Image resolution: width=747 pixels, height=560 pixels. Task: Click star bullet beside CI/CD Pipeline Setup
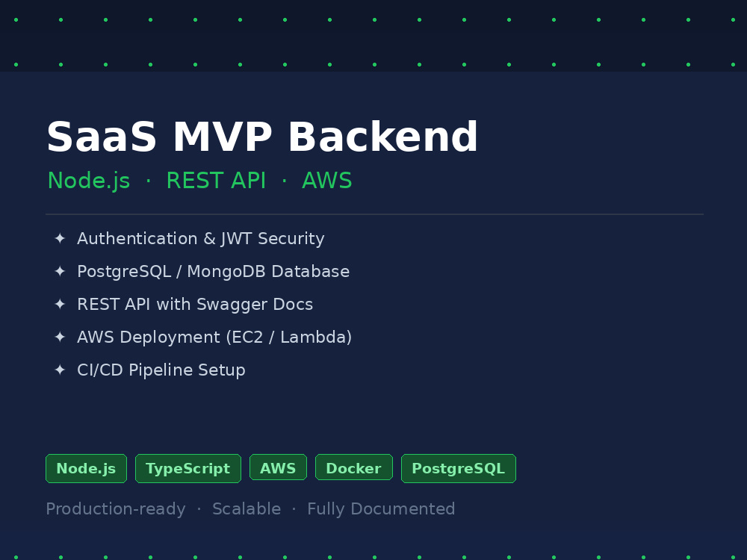pos(60,370)
